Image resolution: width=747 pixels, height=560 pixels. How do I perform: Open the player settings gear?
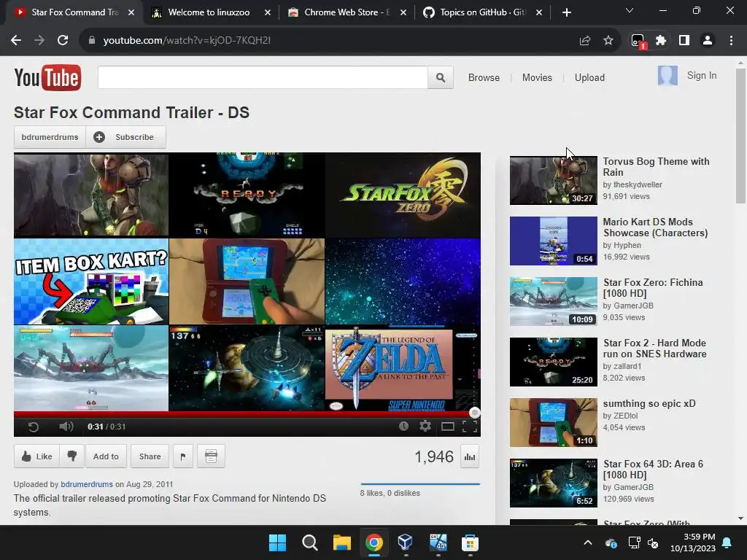[425, 426]
